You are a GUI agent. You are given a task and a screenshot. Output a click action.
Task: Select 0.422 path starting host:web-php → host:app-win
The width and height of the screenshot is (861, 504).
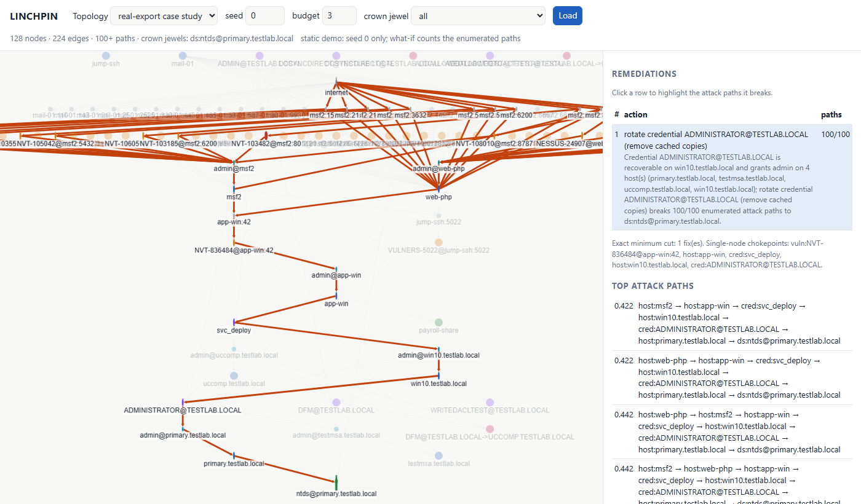(x=732, y=377)
